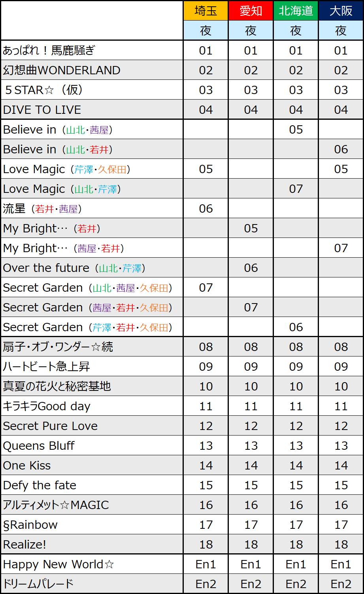This screenshot has height=594, width=364.
Task: Select the Realize! song title
Action: (x=25, y=545)
